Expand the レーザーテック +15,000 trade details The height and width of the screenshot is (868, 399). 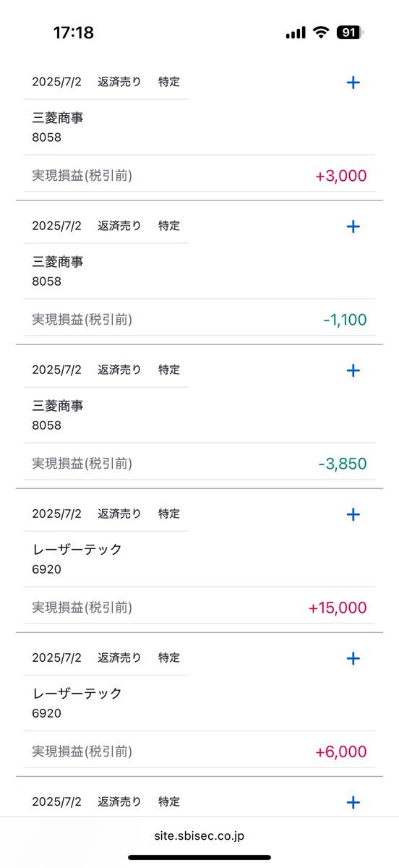[x=353, y=514]
